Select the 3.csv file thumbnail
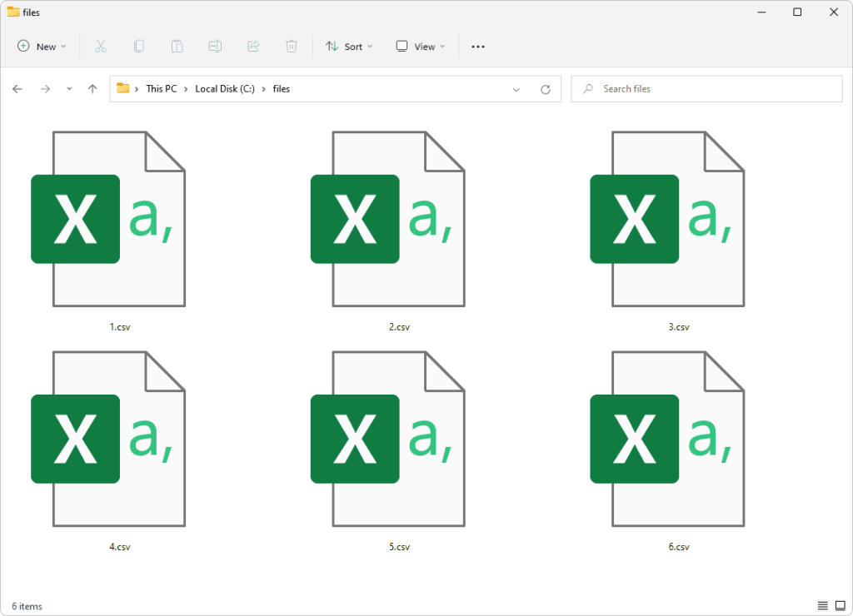 pos(679,219)
